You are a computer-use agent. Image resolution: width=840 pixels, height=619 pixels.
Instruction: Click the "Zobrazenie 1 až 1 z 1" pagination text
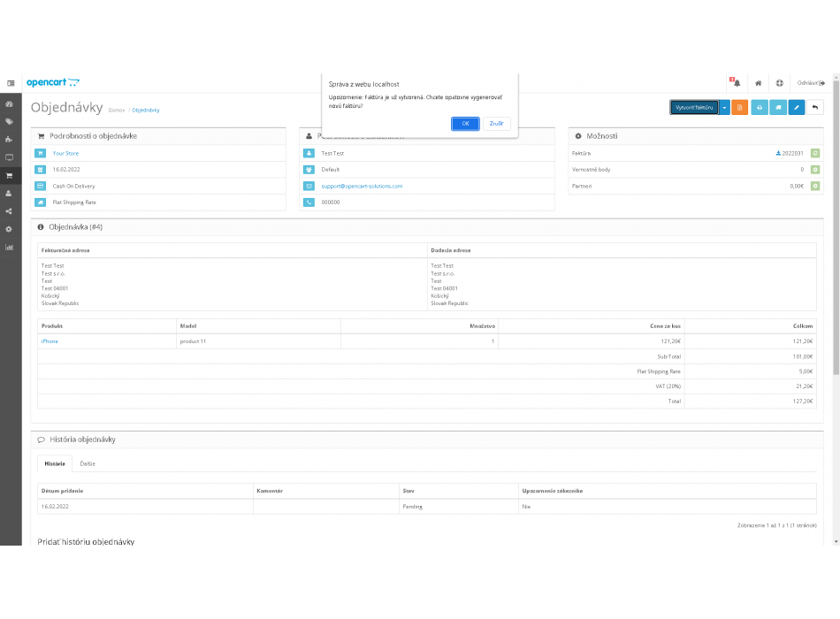pyautogui.click(x=777, y=525)
